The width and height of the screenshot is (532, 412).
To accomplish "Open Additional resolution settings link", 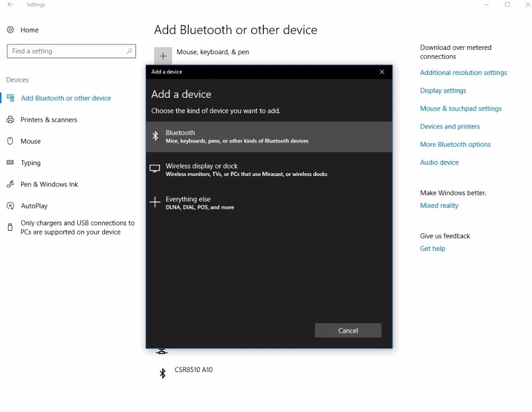I will [x=463, y=73].
